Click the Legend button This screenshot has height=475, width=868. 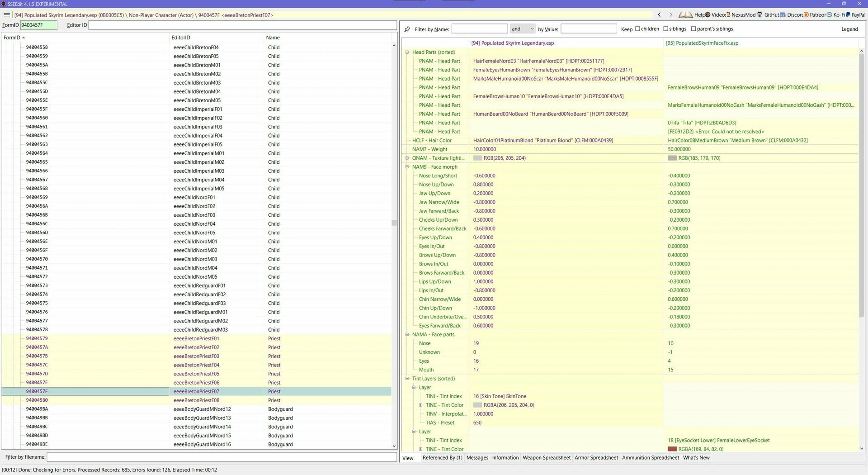tap(849, 29)
